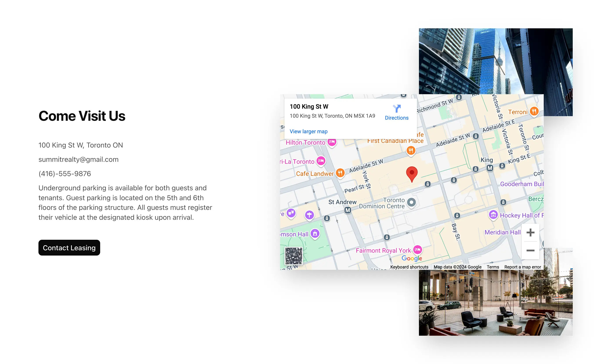Click the zoom in (+) button on map

pyautogui.click(x=531, y=232)
